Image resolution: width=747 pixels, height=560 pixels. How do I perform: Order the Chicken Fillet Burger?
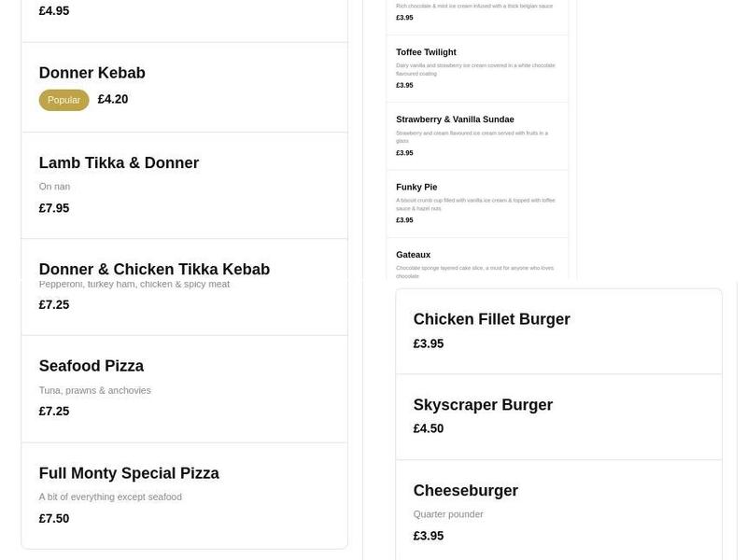click(492, 318)
